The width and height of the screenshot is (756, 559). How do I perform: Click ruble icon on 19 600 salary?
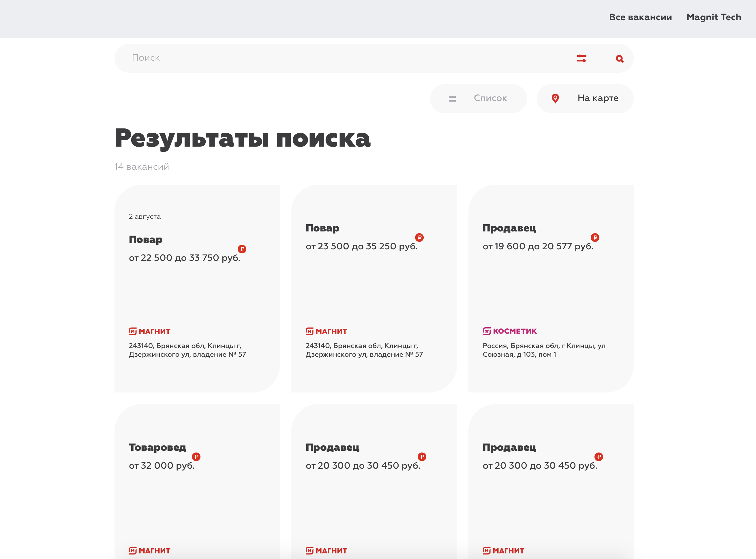[x=595, y=238]
